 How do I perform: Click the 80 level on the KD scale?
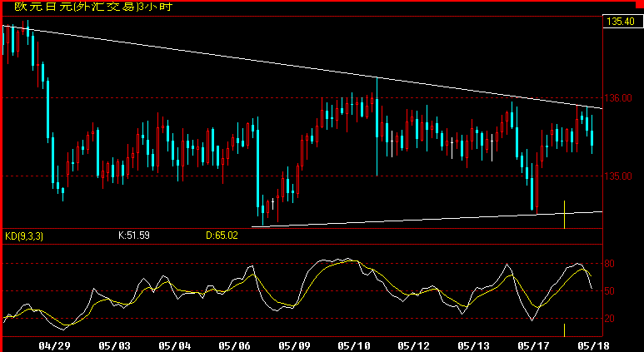[x=610, y=264]
